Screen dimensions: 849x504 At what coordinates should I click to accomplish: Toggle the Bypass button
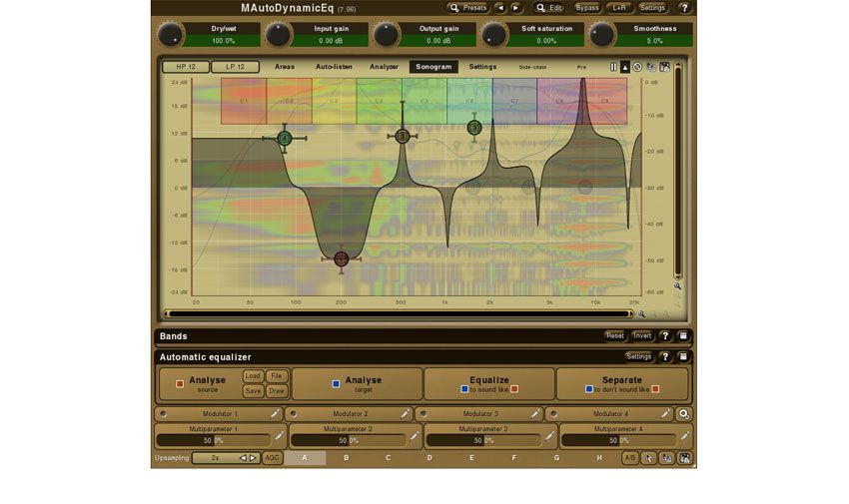coord(587,8)
